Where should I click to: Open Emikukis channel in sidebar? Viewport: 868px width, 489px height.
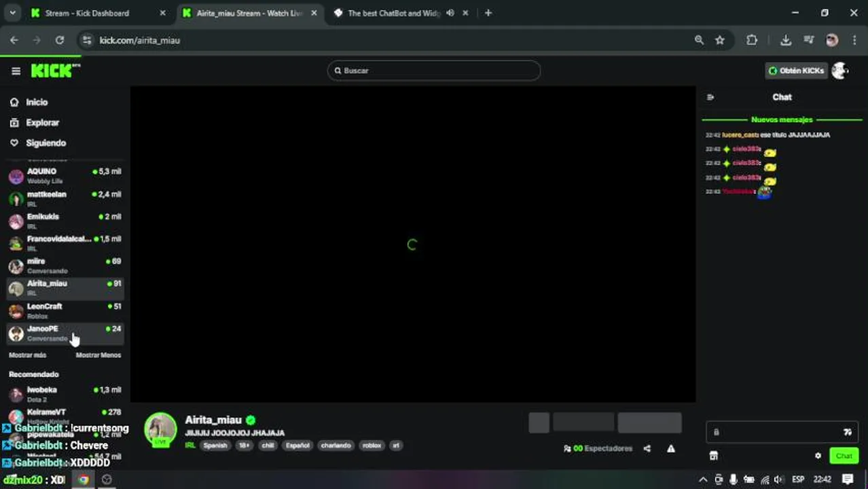click(x=65, y=221)
